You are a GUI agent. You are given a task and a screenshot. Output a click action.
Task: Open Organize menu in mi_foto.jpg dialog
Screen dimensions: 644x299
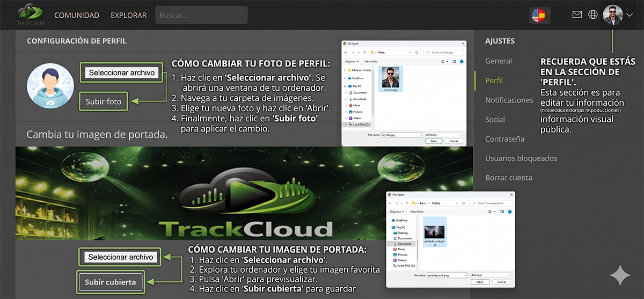(x=352, y=61)
